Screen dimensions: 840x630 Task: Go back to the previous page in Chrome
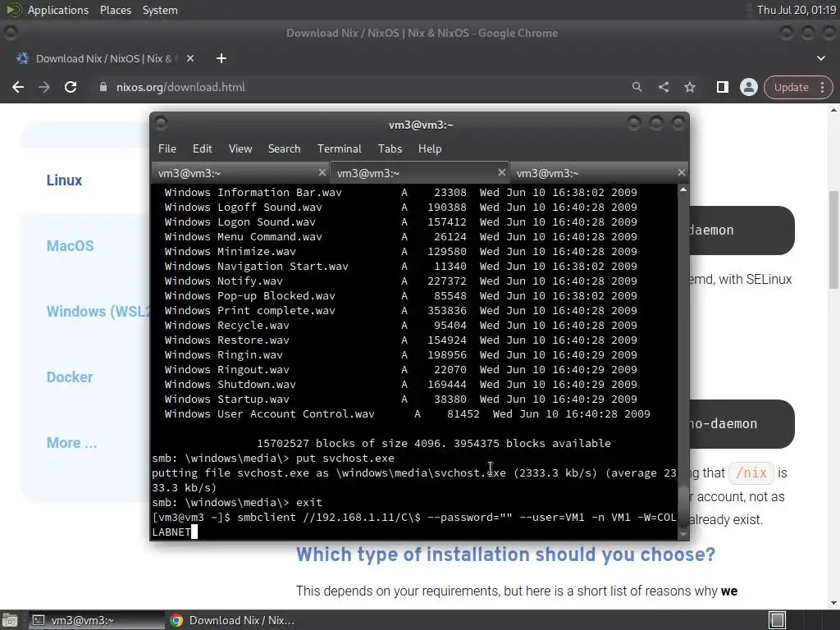pos(18,87)
